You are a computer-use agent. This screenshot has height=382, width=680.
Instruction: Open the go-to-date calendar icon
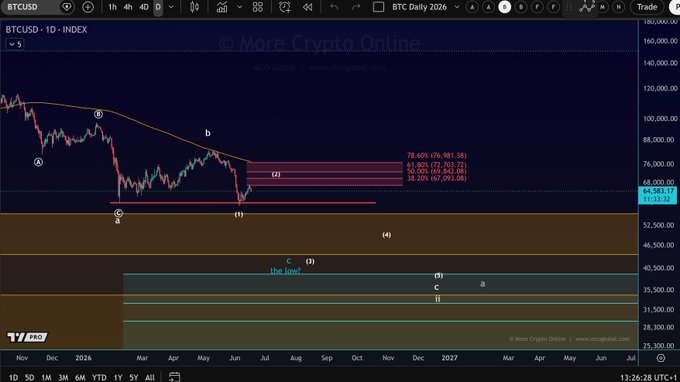[x=174, y=377]
